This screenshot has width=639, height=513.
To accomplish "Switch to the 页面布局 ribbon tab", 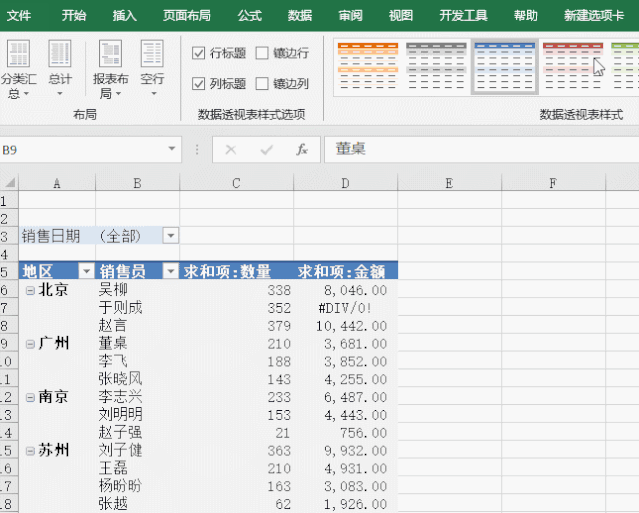I will click(x=187, y=15).
